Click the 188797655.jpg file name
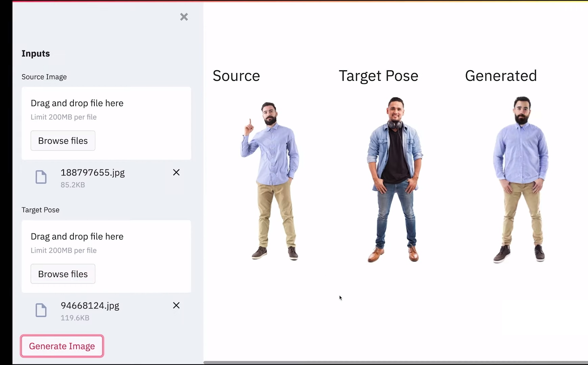Viewport: 588px width, 365px height. pos(93,173)
